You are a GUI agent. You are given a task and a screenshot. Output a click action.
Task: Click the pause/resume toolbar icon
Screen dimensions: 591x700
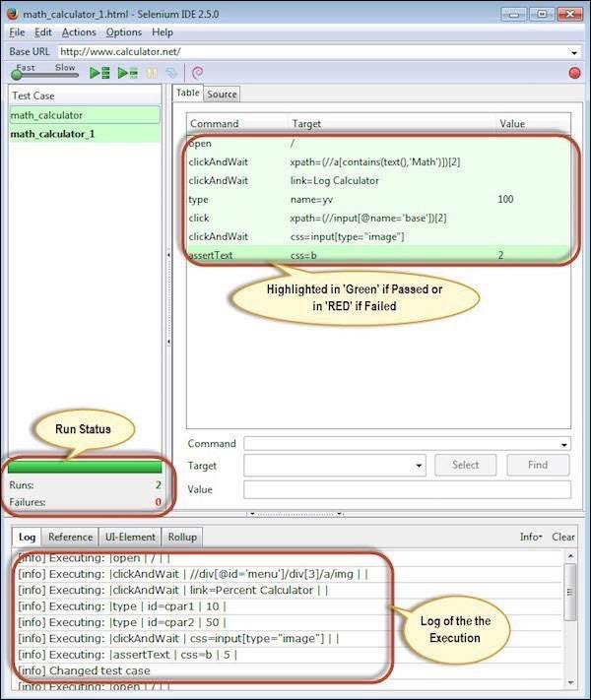click(152, 73)
